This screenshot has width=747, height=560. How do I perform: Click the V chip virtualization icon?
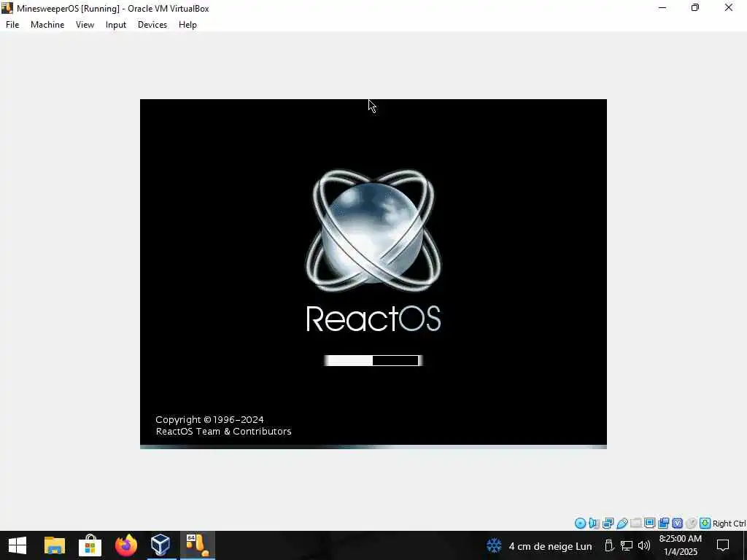pyautogui.click(x=677, y=524)
